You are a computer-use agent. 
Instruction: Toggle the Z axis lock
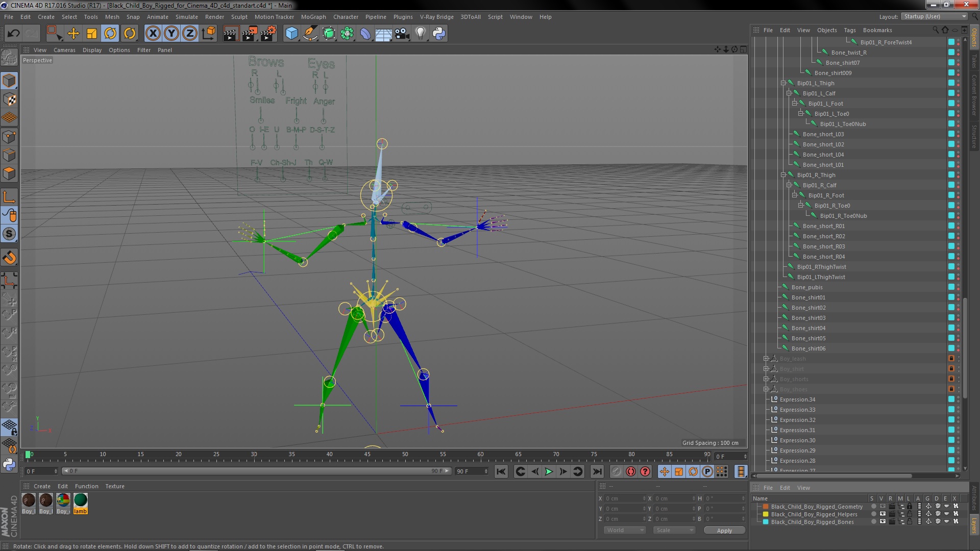pyautogui.click(x=189, y=34)
